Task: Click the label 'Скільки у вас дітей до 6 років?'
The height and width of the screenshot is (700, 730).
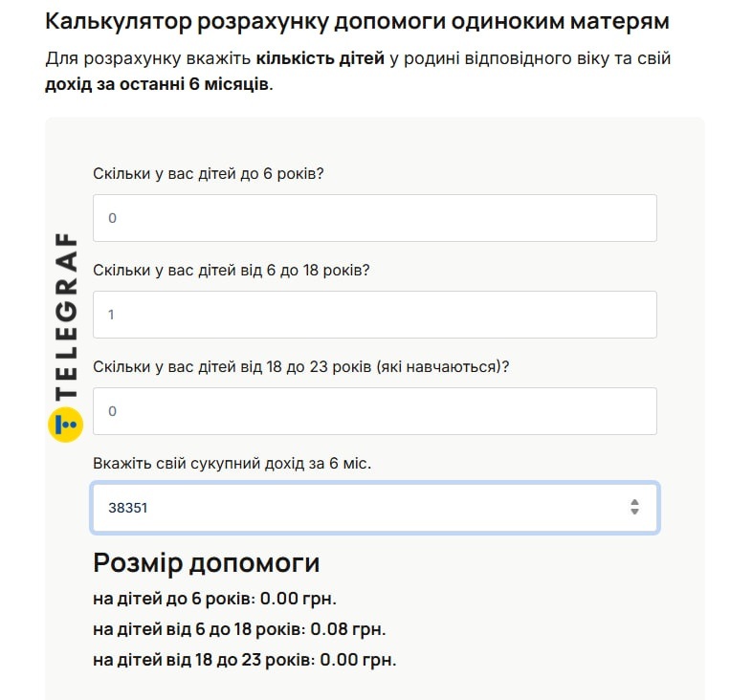Action: (208, 174)
